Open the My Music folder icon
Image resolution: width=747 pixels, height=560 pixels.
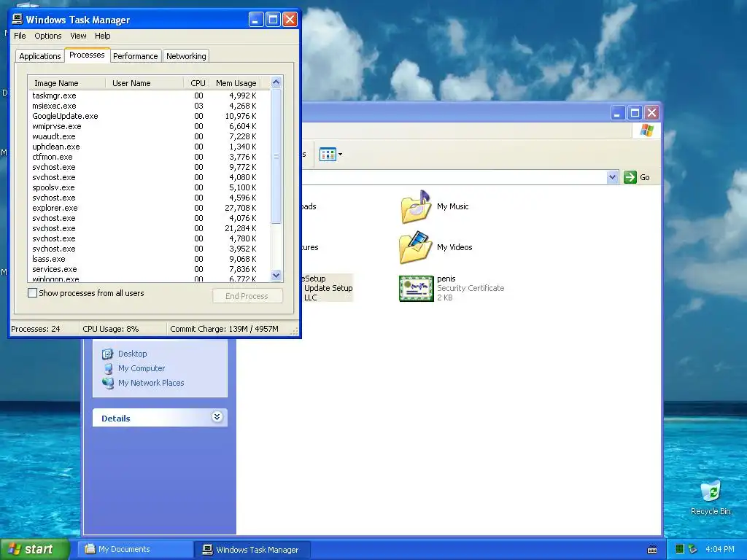(x=415, y=206)
